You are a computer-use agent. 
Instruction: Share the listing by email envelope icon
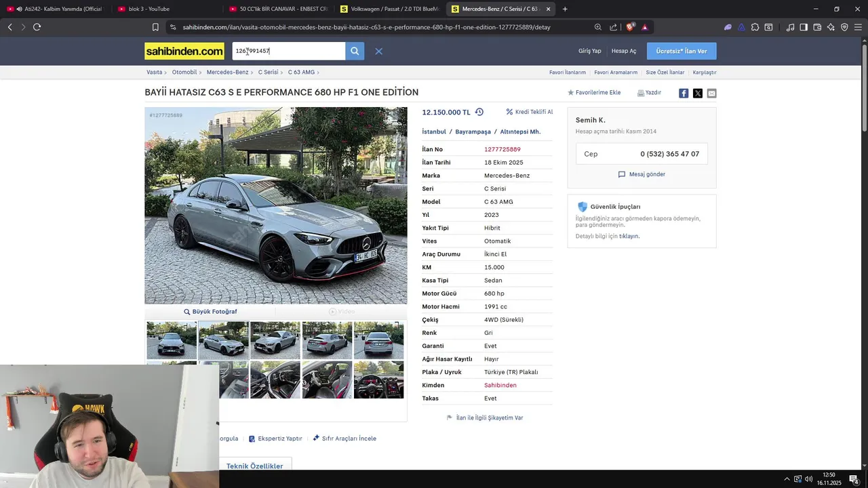tap(711, 93)
